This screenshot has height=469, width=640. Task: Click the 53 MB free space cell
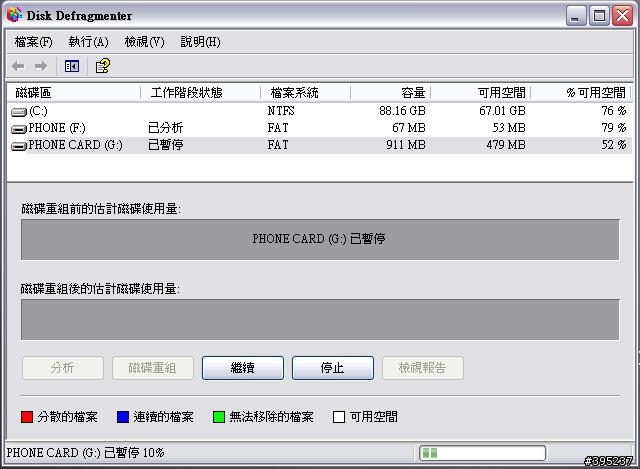(509, 128)
